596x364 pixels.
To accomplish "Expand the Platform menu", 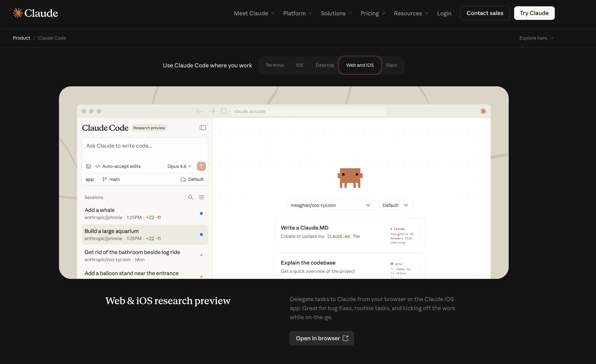I will click(297, 13).
